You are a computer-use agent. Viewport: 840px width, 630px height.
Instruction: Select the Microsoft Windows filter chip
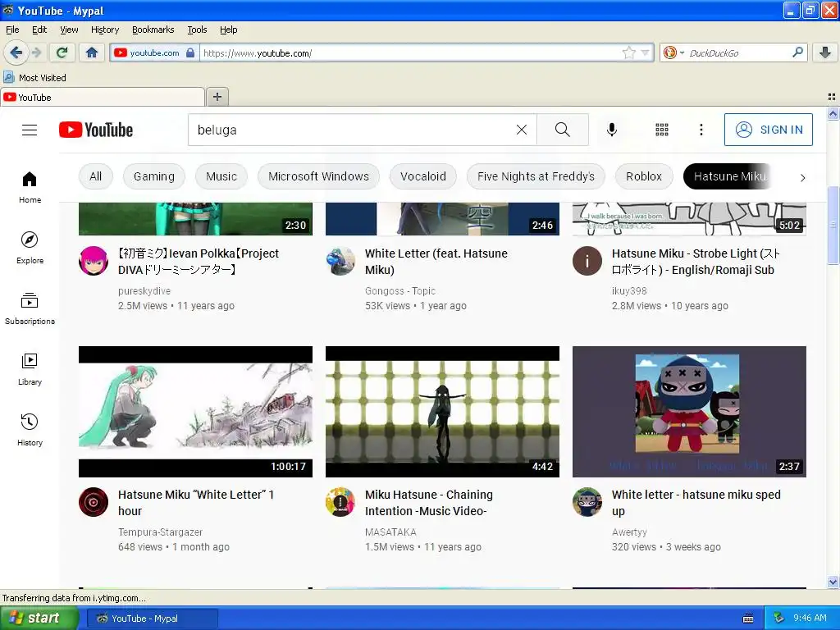pyautogui.click(x=318, y=176)
